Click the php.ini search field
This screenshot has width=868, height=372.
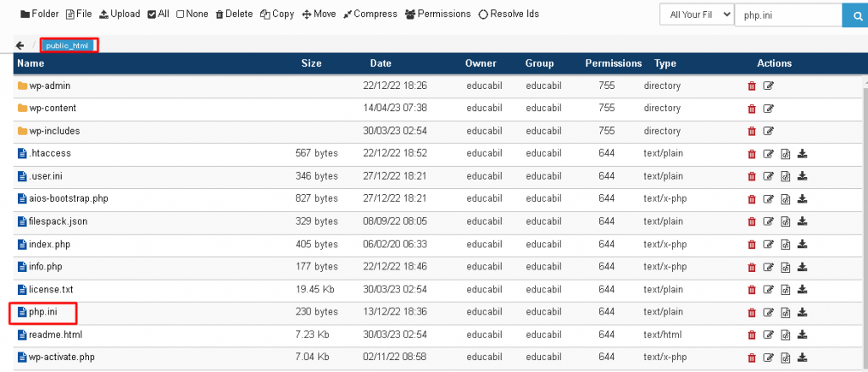click(787, 15)
